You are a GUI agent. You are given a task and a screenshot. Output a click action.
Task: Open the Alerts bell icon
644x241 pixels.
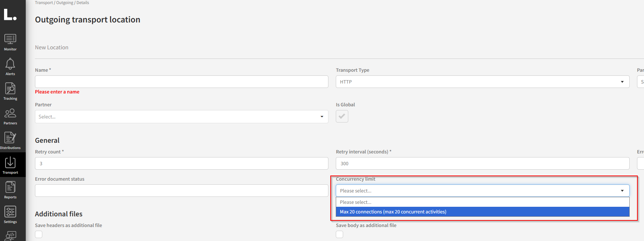(10, 67)
